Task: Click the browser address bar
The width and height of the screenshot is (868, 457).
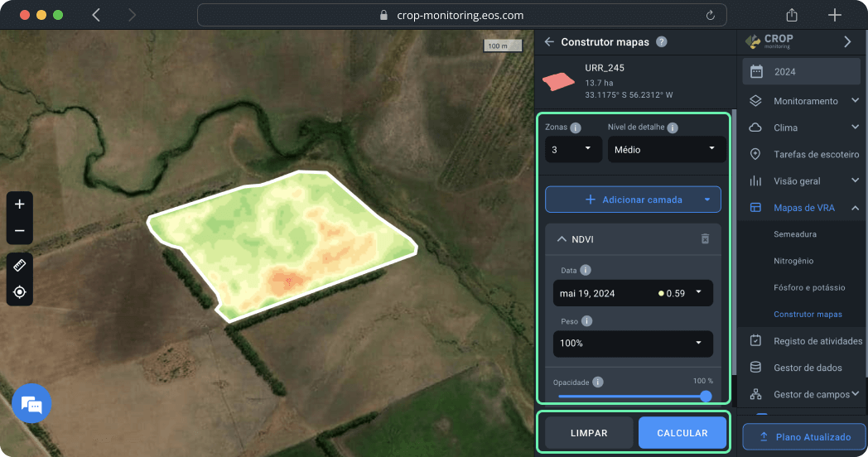Action: point(461,15)
